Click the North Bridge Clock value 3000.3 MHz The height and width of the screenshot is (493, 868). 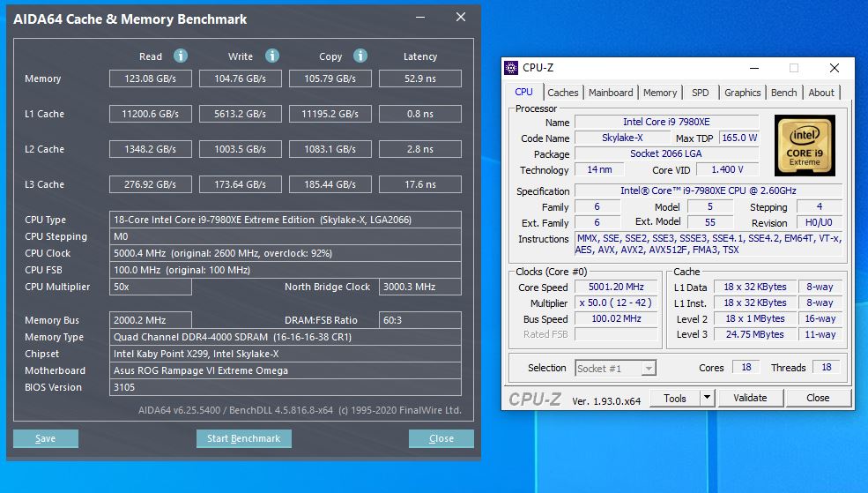coord(420,287)
